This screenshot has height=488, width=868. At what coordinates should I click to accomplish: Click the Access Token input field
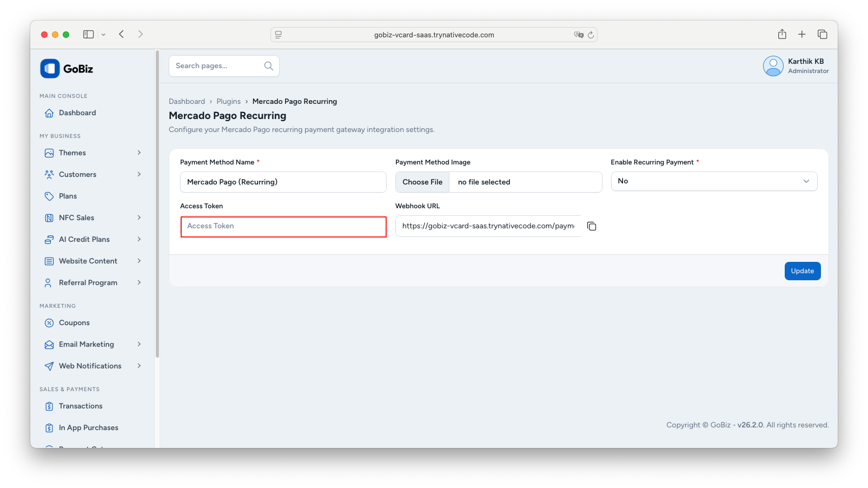point(283,227)
